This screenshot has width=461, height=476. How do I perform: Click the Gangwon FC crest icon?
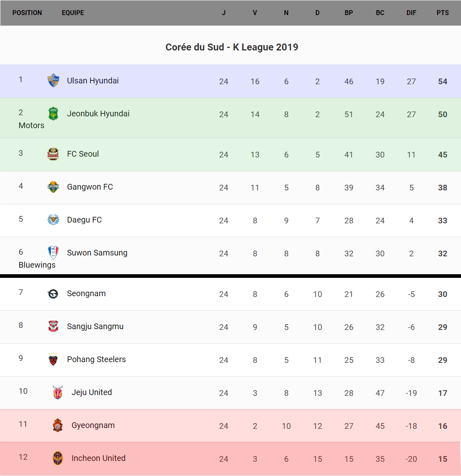[x=53, y=187]
